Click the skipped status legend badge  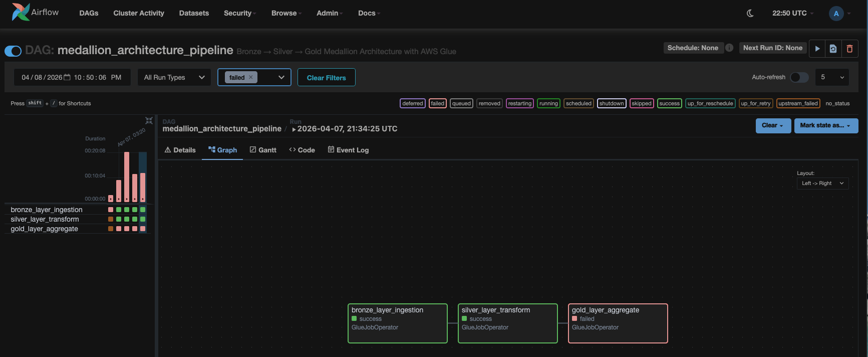click(x=642, y=103)
